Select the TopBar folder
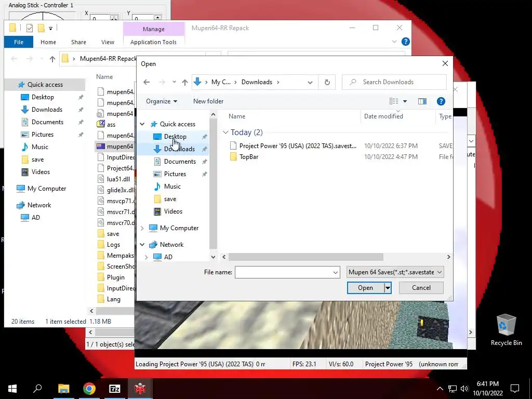Viewport: 532px width, 399px height. [x=244, y=157]
